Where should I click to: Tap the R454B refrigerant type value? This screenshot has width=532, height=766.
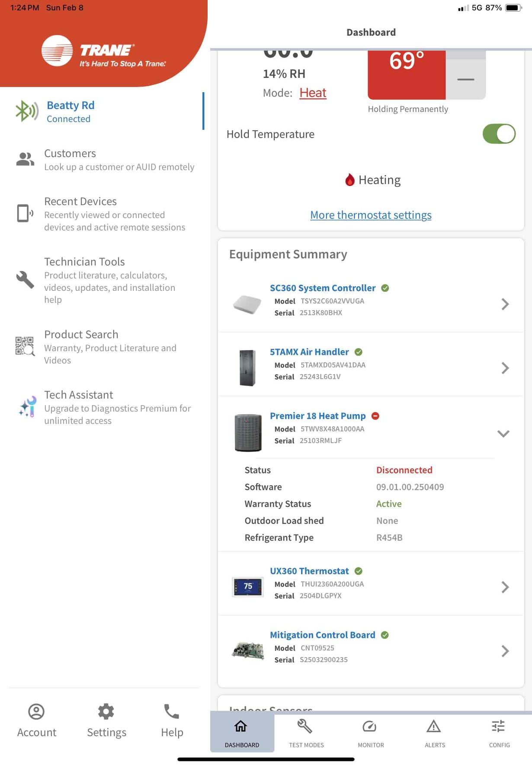[389, 537]
